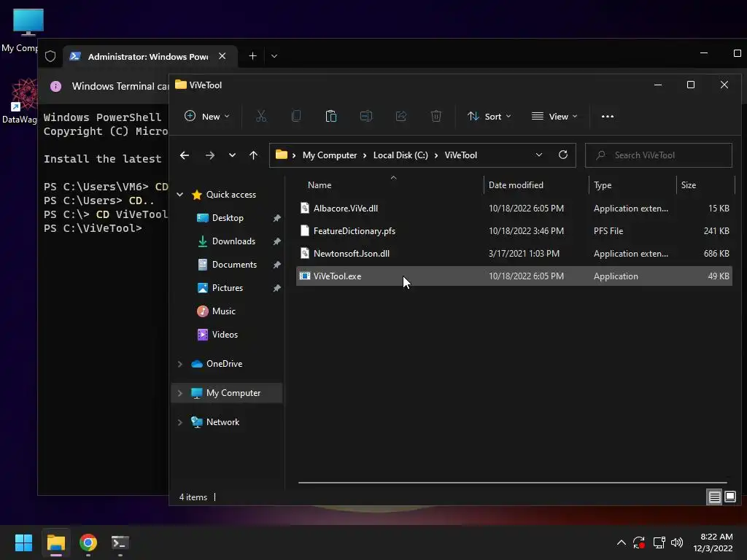Viewport: 747px width, 560px height.
Task: Click the horizontal scrollbar in file list
Action: click(513, 483)
